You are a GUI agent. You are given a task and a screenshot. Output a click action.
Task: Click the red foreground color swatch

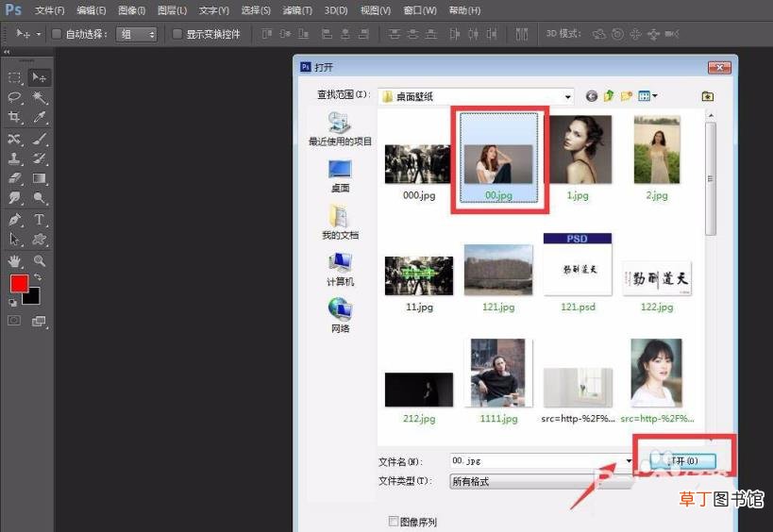(19, 284)
